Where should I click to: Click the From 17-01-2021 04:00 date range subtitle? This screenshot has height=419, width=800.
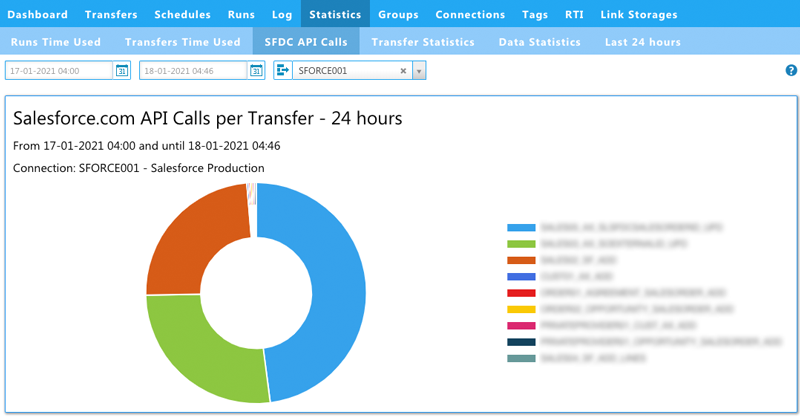tap(146, 146)
